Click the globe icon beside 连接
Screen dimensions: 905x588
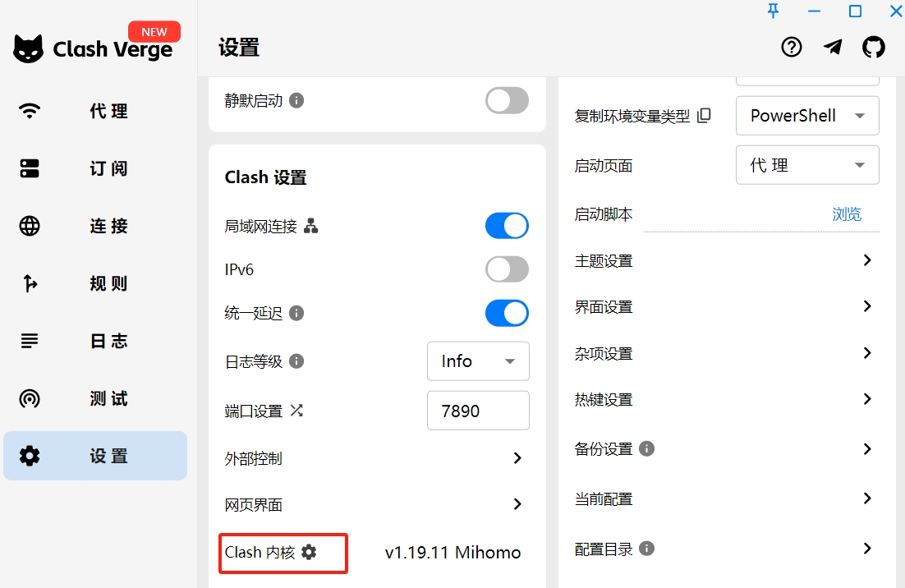click(x=30, y=226)
